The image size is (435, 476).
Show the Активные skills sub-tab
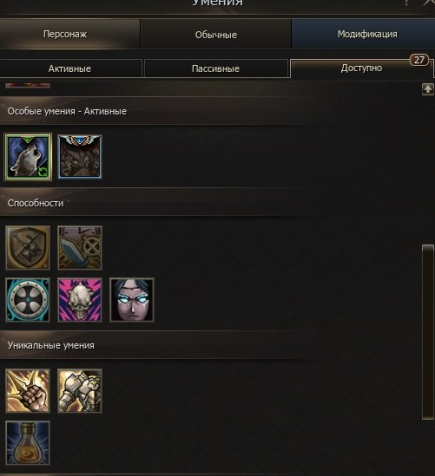pyautogui.click(x=71, y=69)
